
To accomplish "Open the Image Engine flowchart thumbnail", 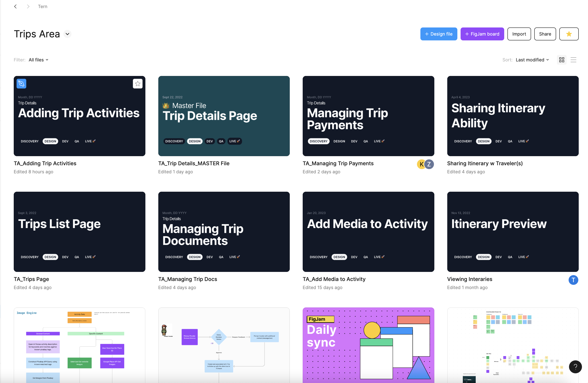I will pos(79,345).
